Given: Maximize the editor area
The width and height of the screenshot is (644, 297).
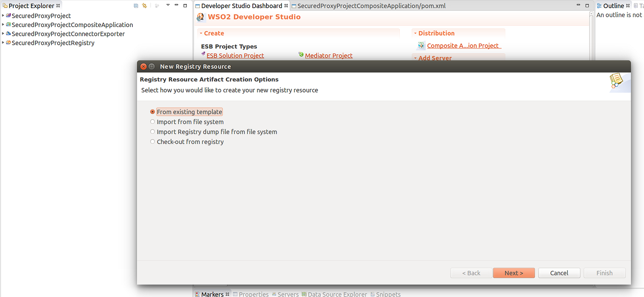Looking at the screenshot, I should [x=587, y=5].
